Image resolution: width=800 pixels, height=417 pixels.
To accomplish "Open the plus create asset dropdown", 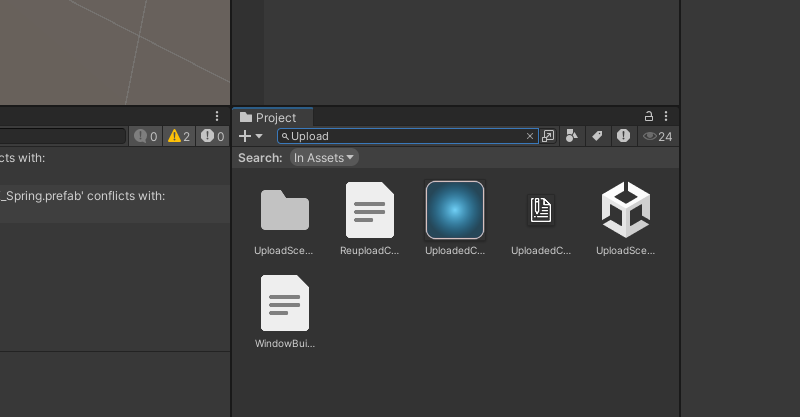I will click(x=251, y=136).
